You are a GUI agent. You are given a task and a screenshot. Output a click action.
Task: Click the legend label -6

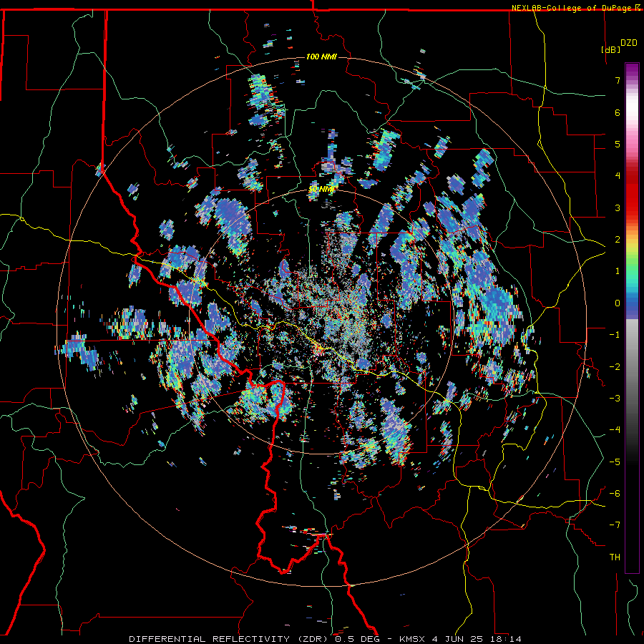pyautogui.click(x=615, y=494)
